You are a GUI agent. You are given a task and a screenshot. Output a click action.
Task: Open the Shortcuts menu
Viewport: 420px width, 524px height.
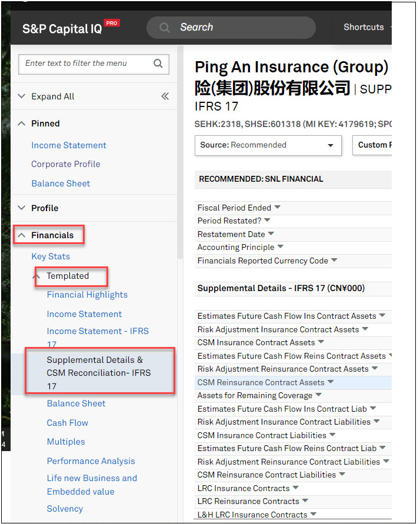coord(365,27)
